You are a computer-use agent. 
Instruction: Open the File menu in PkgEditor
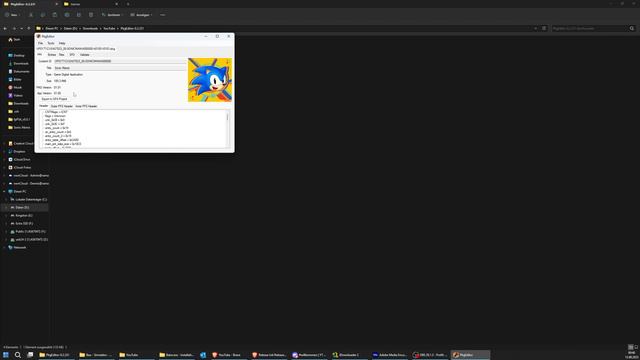40,43
